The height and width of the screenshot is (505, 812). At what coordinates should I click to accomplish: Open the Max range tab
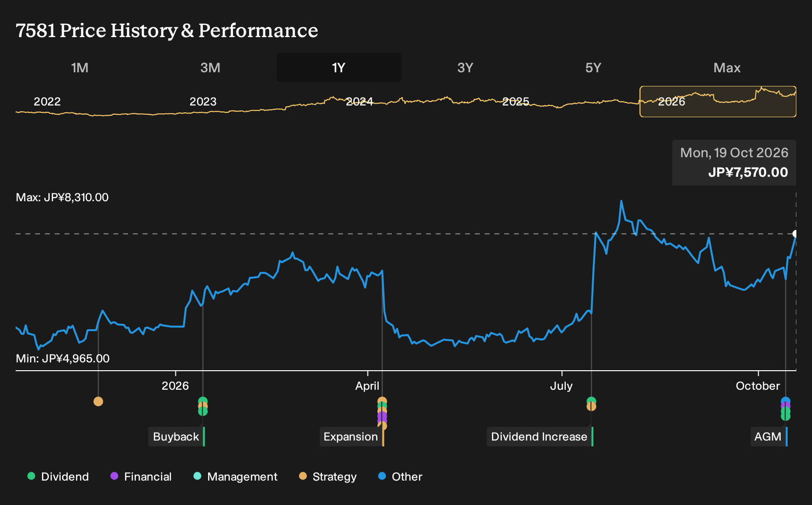[727, 67]
